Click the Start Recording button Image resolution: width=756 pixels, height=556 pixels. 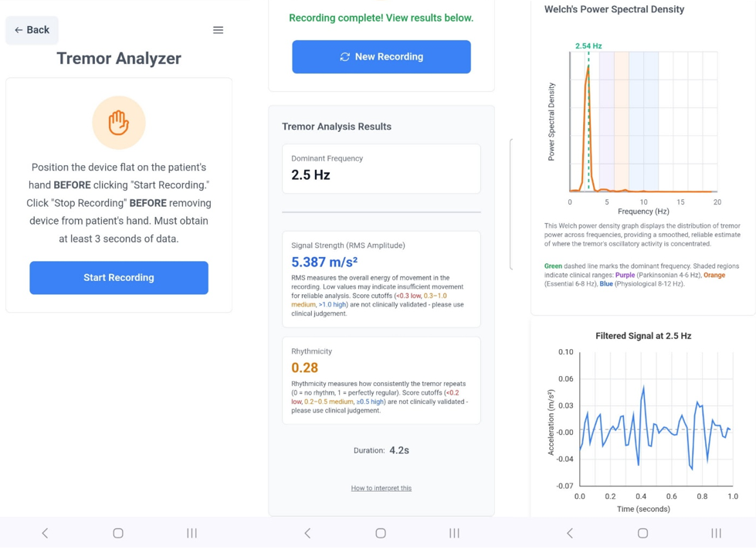[x=119, y=278]
